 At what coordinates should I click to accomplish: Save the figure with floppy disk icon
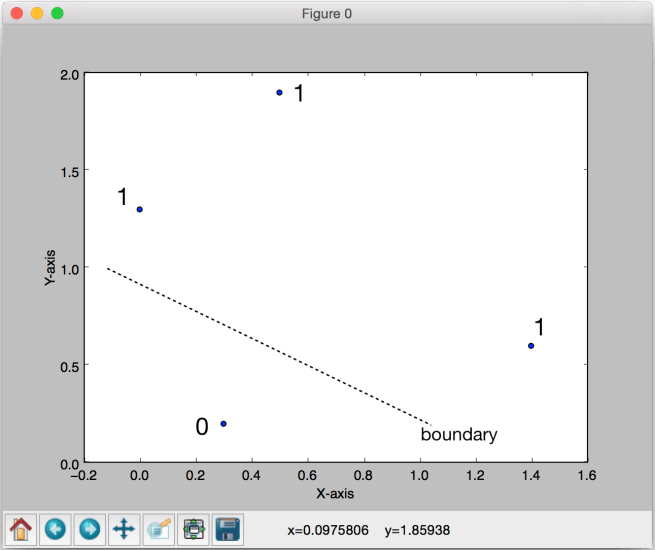[228, 530]
